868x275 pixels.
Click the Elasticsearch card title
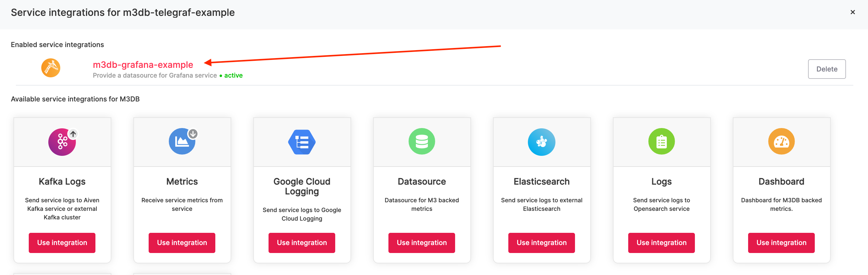coord(541,182)
